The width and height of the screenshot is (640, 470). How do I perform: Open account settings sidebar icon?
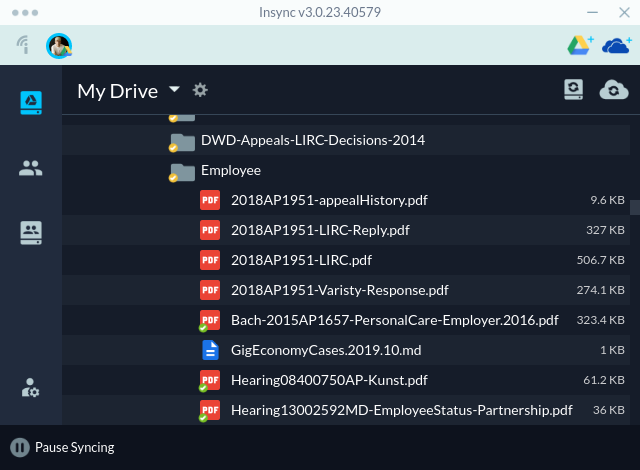[x=30, y=388]
